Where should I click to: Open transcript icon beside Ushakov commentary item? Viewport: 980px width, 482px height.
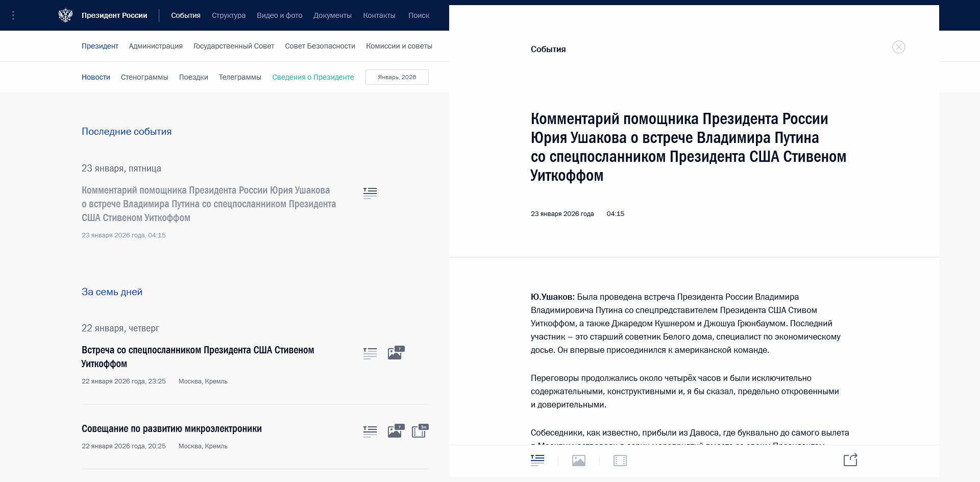(x=370, y=192)
